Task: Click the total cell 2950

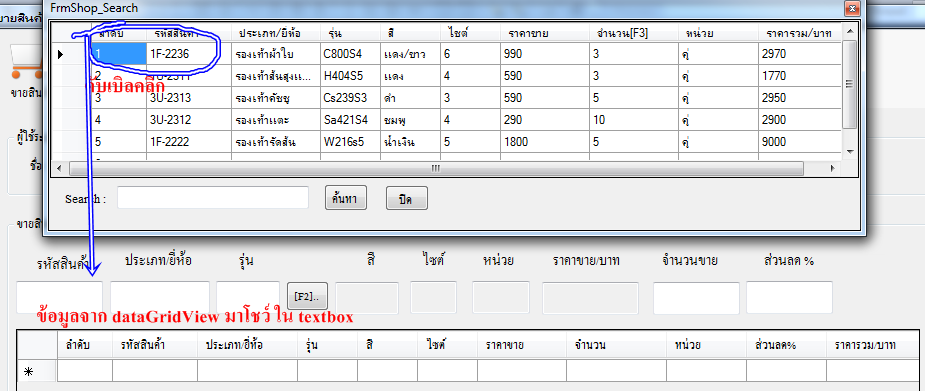Action: (x=799, y=97)
